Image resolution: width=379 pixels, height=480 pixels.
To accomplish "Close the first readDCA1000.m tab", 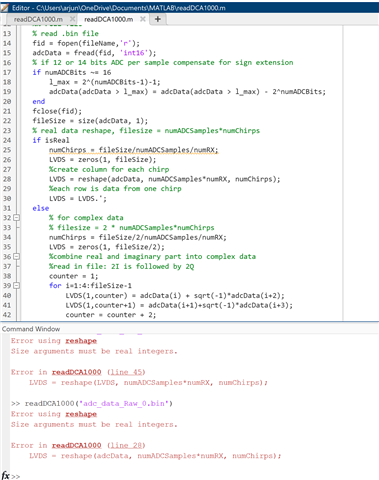I will pyautogui.click(x=73, y=19).
